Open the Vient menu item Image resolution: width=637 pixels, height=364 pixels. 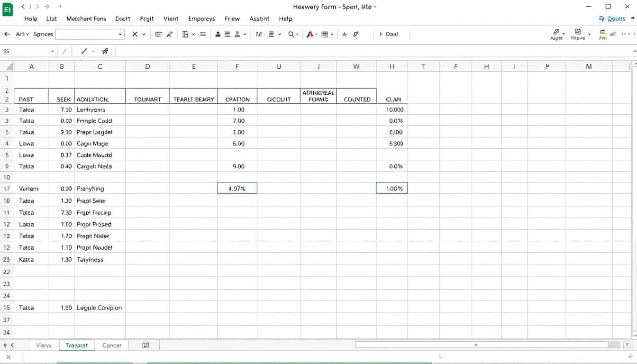(x=171, y=19)
